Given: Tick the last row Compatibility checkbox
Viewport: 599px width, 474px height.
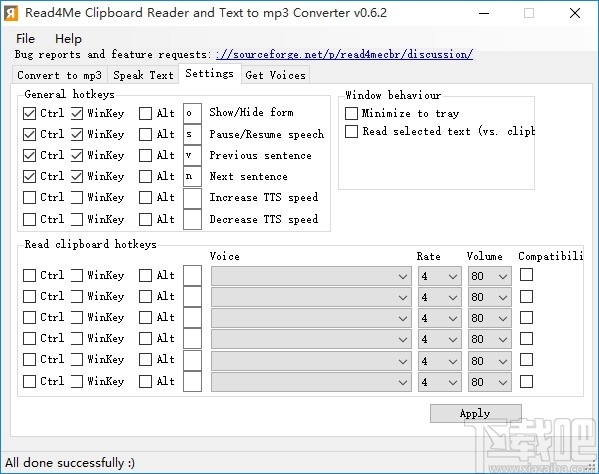Looking at the screenshot, I should pos(526,381).
